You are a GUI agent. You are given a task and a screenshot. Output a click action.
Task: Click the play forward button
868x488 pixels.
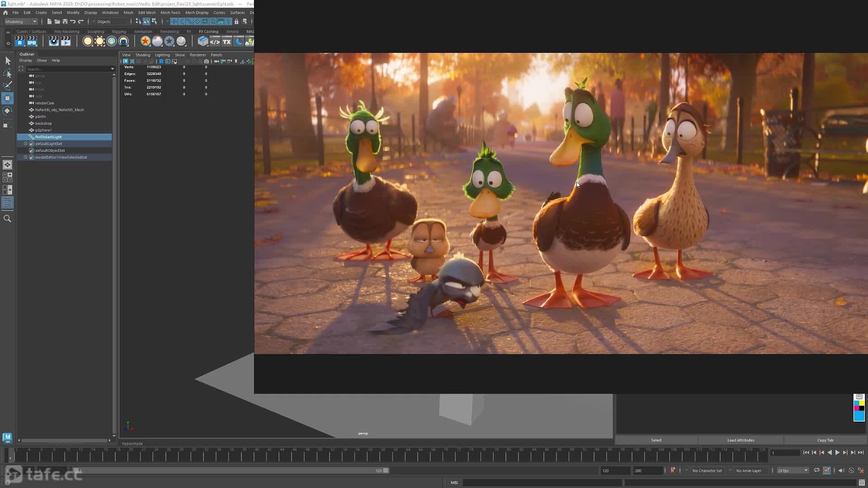pyautogui.click(x=837, y=452)
